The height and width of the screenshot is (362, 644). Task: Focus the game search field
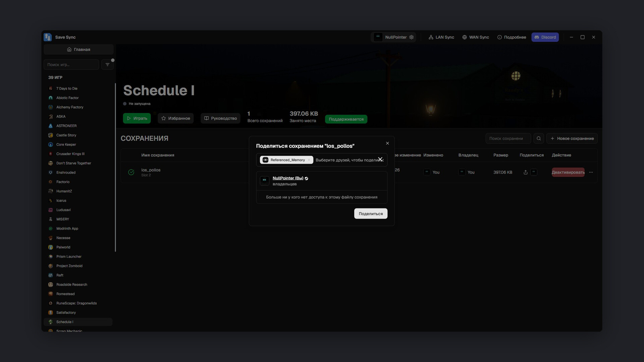pos(71,65)
